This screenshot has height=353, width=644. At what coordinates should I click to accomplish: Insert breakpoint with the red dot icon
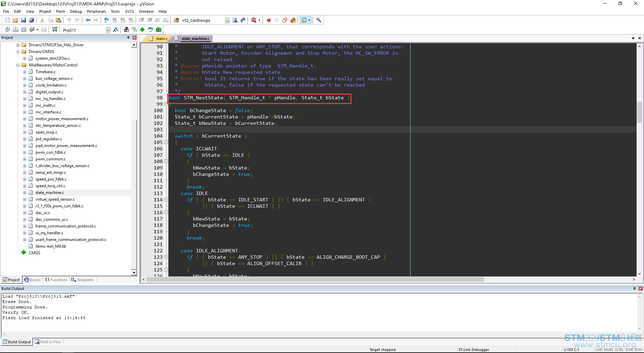(269, 20)
